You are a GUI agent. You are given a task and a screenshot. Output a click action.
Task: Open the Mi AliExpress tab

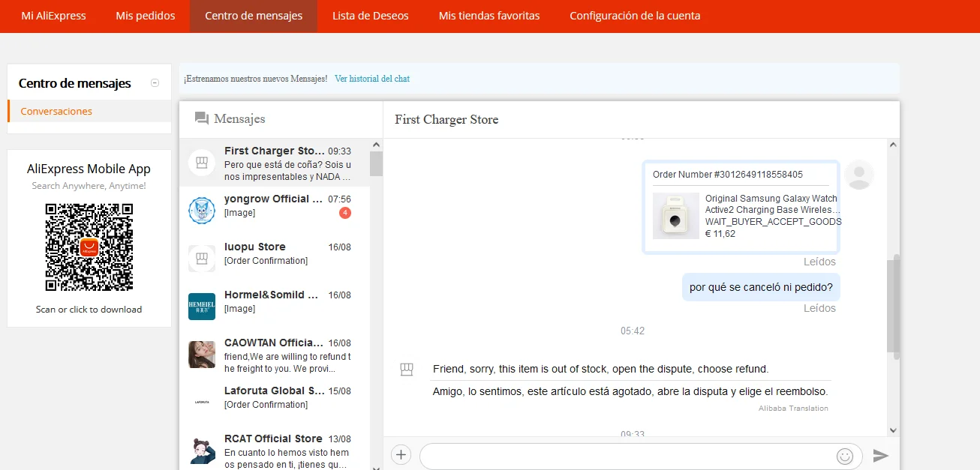(x=53, y=16)
